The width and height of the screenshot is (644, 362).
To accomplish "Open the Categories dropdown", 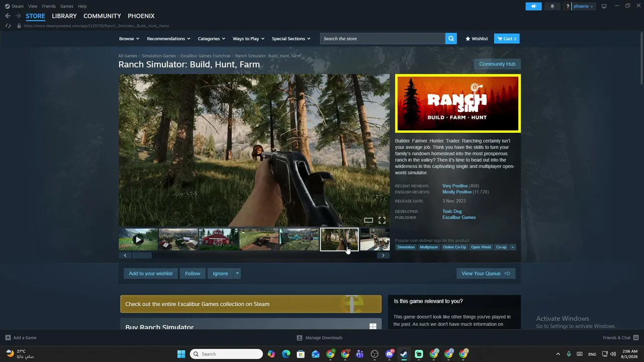I will pyautogui.click(x=211, y=39).
